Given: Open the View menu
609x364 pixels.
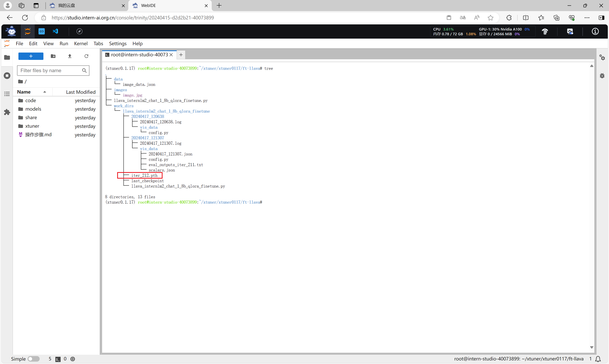Looking at the screenshot, I should (48, 43).
